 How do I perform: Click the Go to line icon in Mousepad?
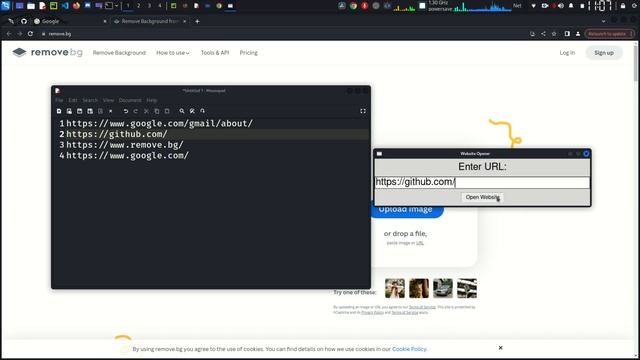tap(202, 111)
